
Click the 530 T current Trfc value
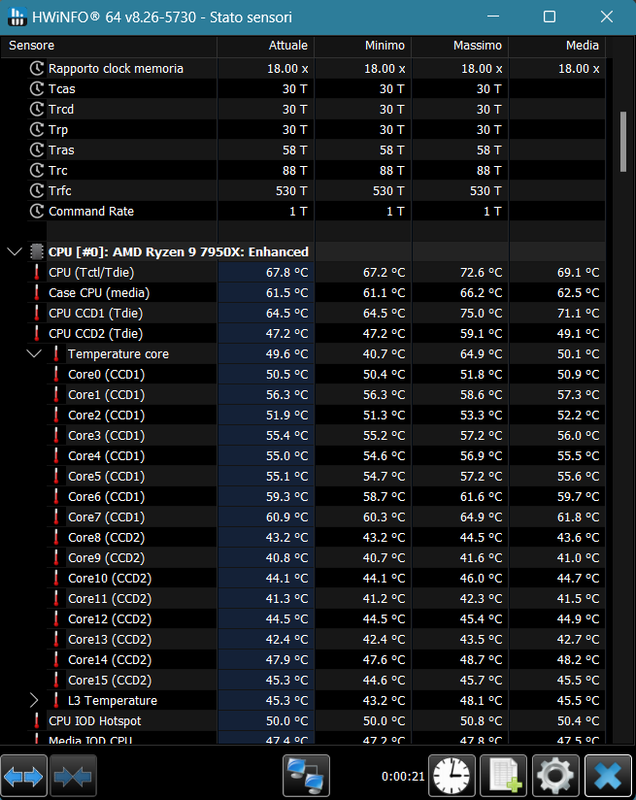291,191
